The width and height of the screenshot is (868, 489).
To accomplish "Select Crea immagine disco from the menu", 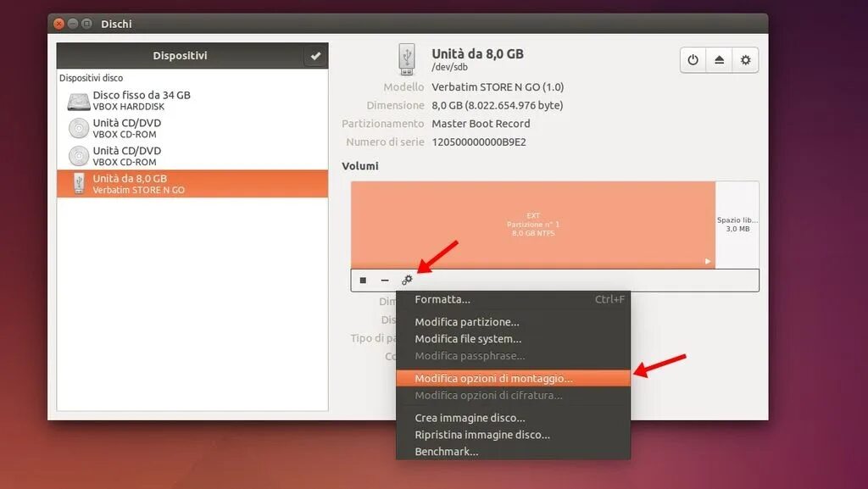I will (468, 417).
